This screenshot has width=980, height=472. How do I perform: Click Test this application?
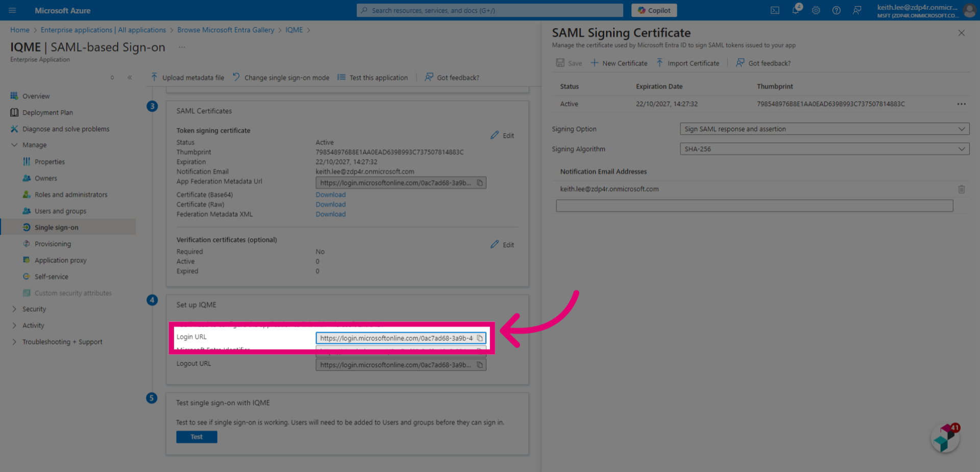(373, 78)
